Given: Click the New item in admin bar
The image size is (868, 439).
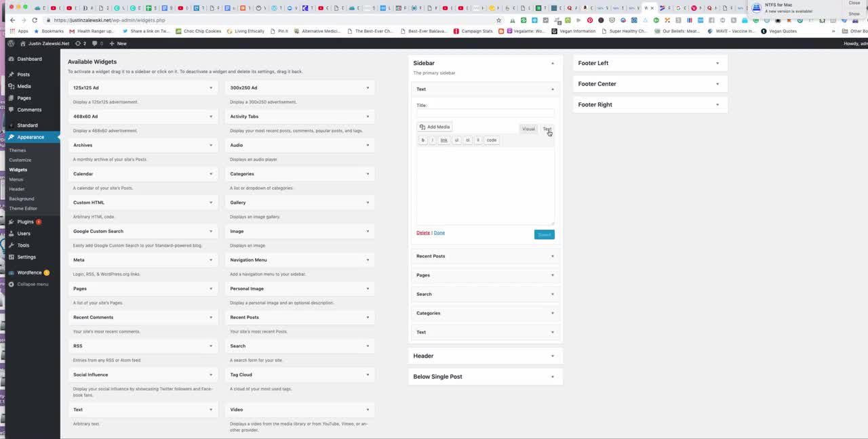Looking at the screenshot, I should [119, 43].
